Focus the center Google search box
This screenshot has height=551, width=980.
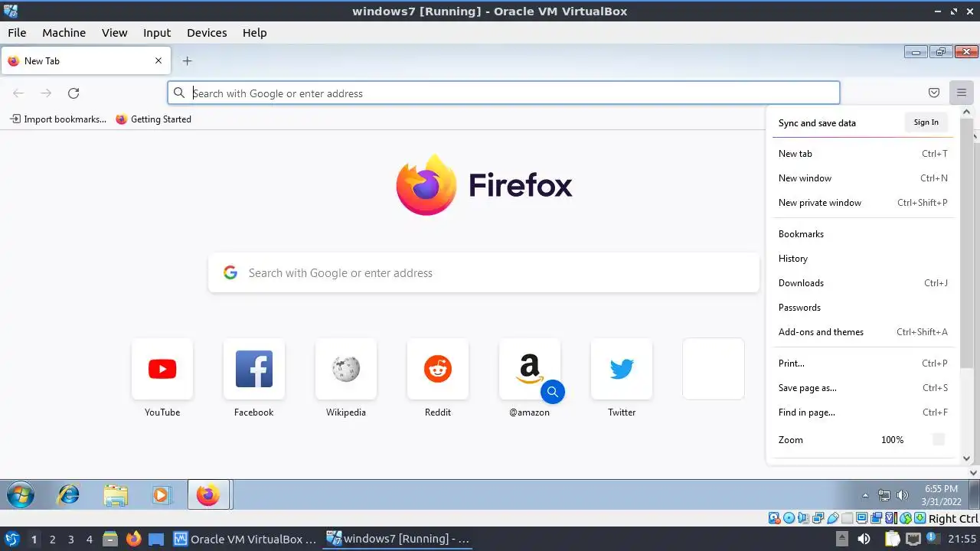coord(484,273)
